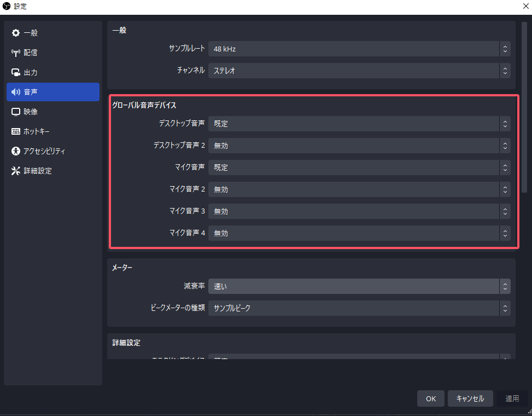532x416 pixels.
Task: Open the マイク音声 4 device dropdown
Action: 359,233
